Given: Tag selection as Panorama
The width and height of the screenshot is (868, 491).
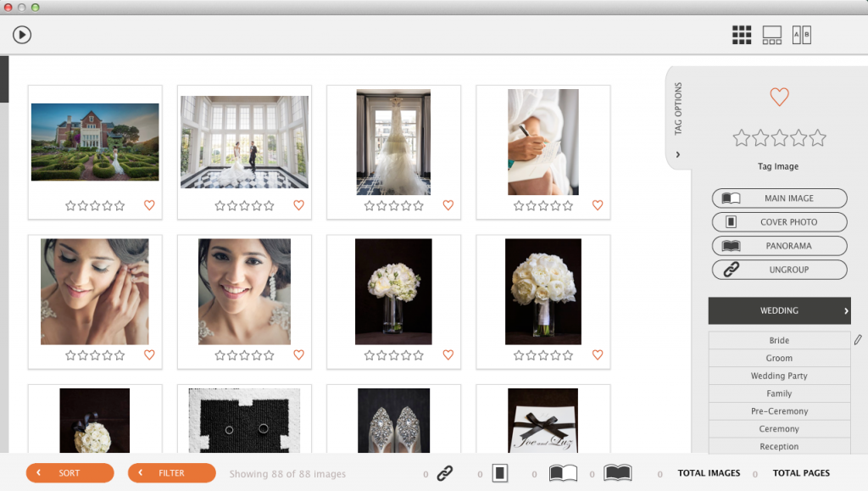Looking at the screenshot, I should [780, 246].
